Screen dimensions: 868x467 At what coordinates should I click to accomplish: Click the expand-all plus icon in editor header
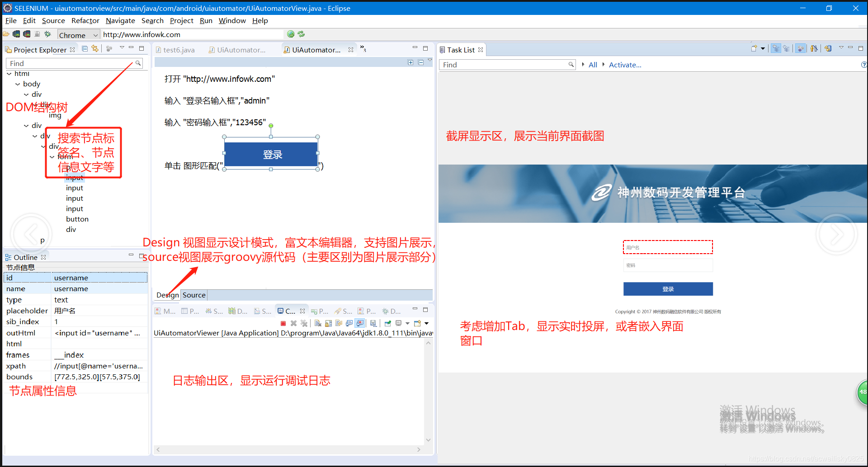(x=410, y=62)
